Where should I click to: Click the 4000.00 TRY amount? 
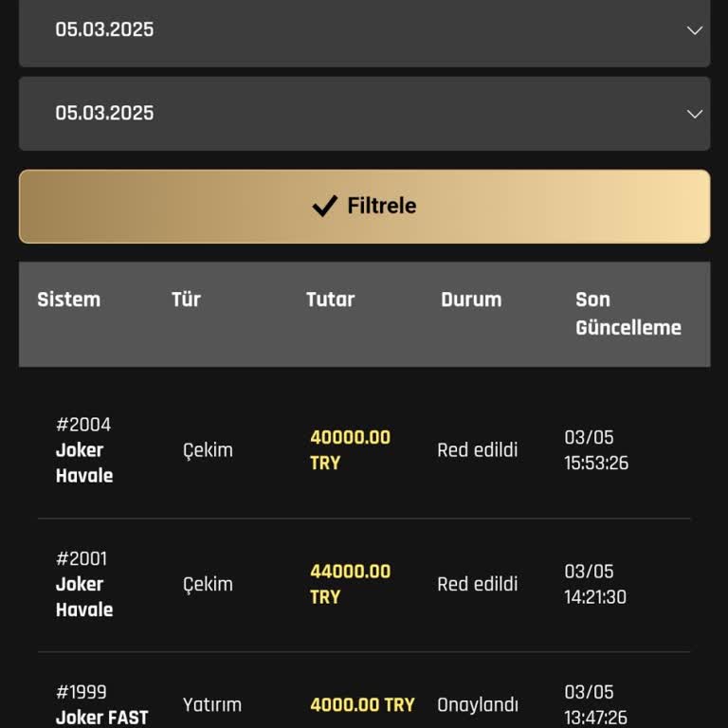pyautogui.click(x=362, y=705)
